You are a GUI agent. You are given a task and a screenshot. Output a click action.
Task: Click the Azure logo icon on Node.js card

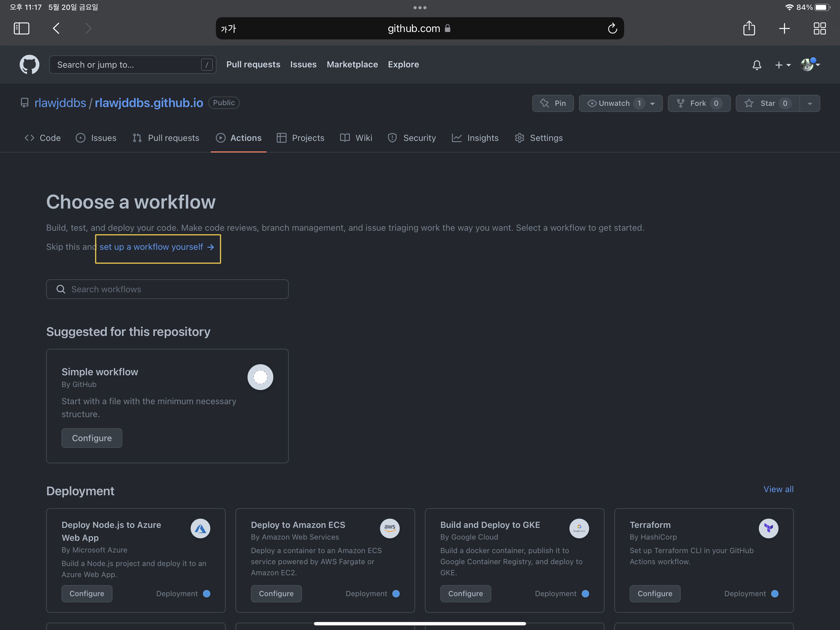(x=200, y=528)
